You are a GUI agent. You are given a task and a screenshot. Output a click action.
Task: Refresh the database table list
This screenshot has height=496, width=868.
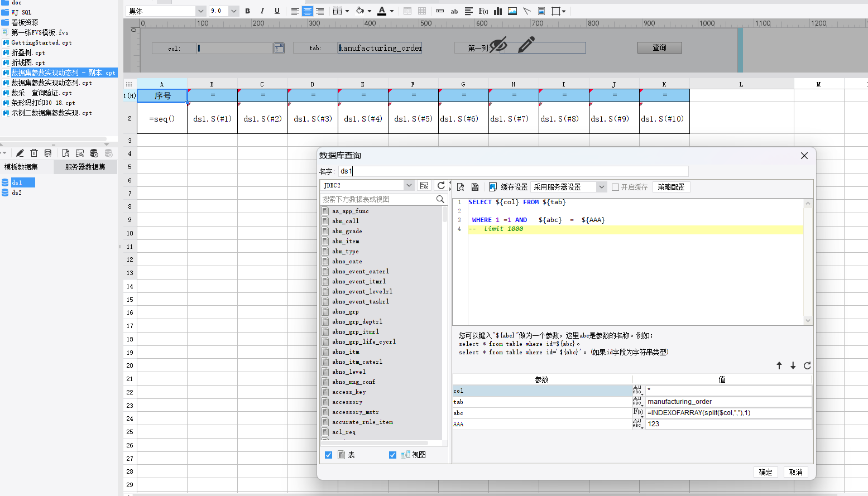click(x=441, y=185)
